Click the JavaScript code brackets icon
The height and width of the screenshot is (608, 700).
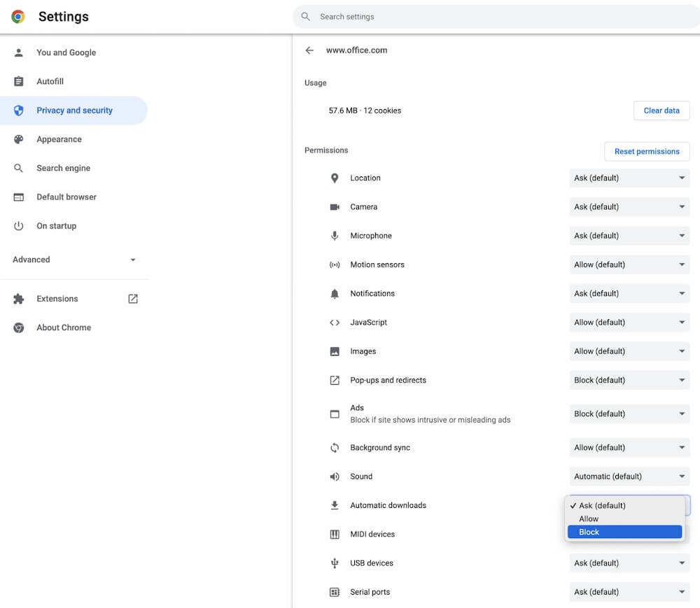pyautogui.click(x=335, y=323)
